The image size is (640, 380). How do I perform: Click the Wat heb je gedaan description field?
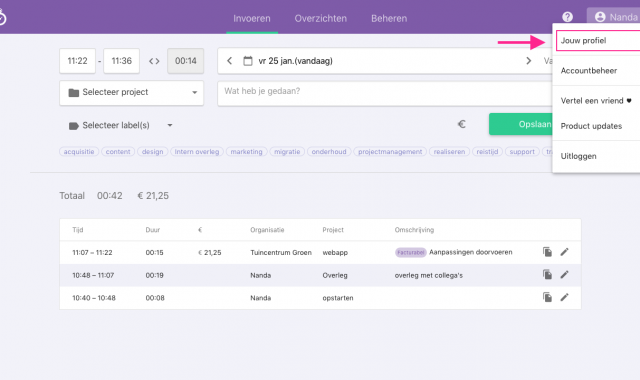point(385,93)
